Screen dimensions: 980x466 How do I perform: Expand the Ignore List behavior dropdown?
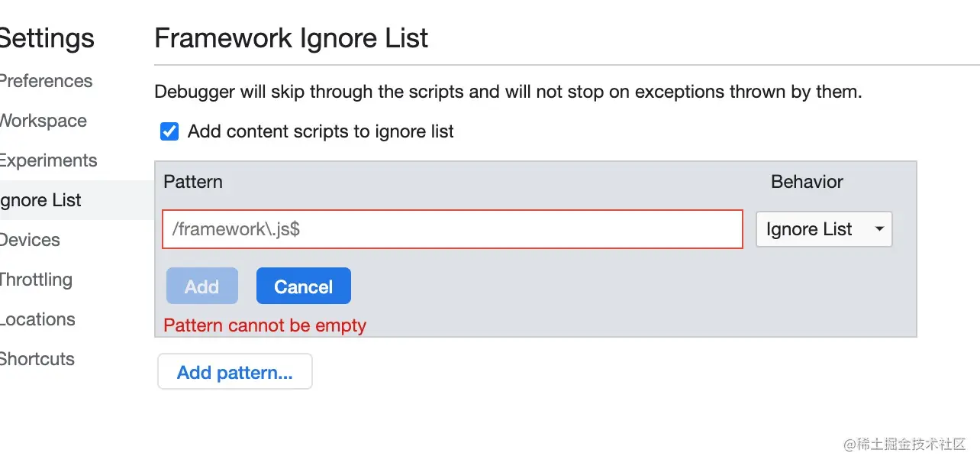click(824, 229)
